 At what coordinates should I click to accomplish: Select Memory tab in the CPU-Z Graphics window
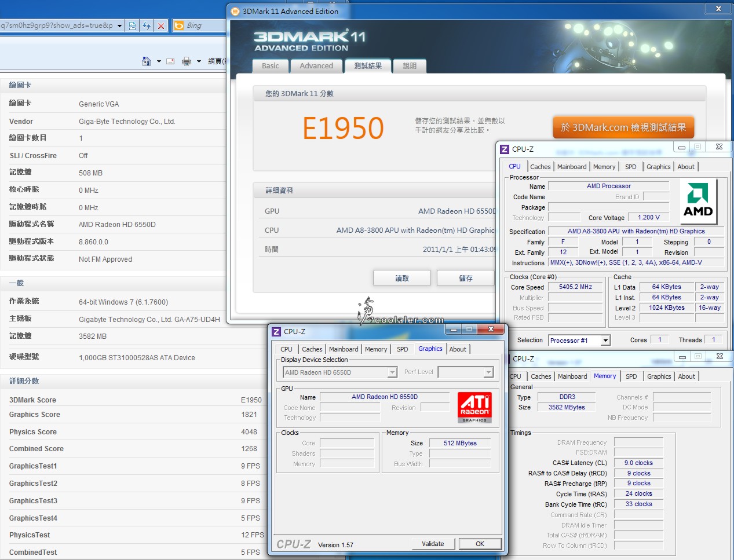[376, 349]
